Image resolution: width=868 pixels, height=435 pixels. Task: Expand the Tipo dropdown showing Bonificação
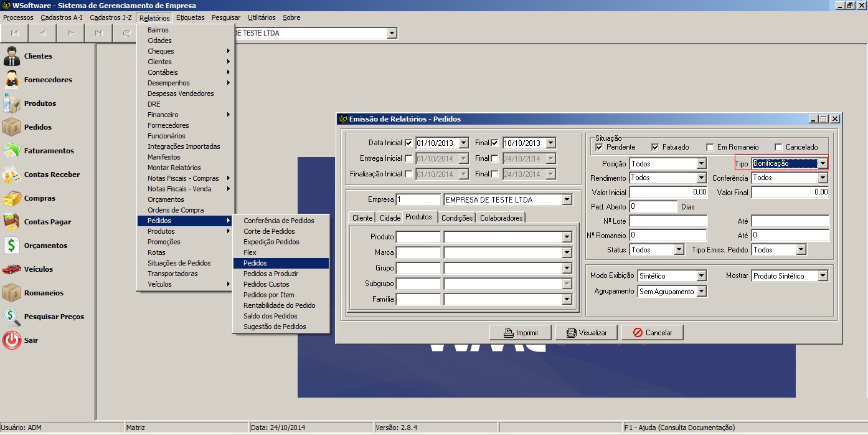pos(823,163)
